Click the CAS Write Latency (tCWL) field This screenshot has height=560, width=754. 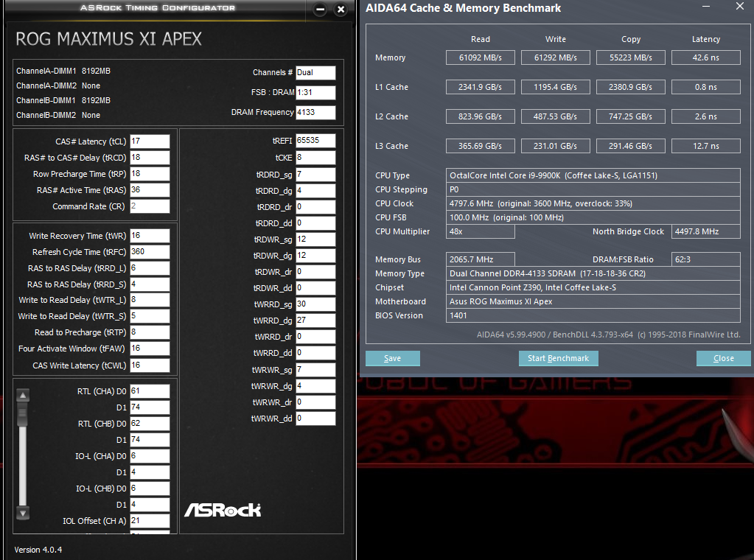pyautogui.click(x=150, y=365)
